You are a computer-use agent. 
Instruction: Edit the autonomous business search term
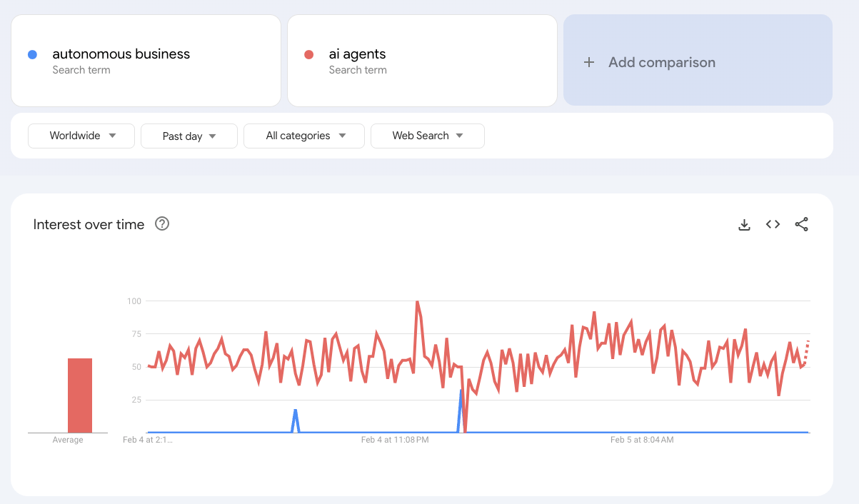121,54
